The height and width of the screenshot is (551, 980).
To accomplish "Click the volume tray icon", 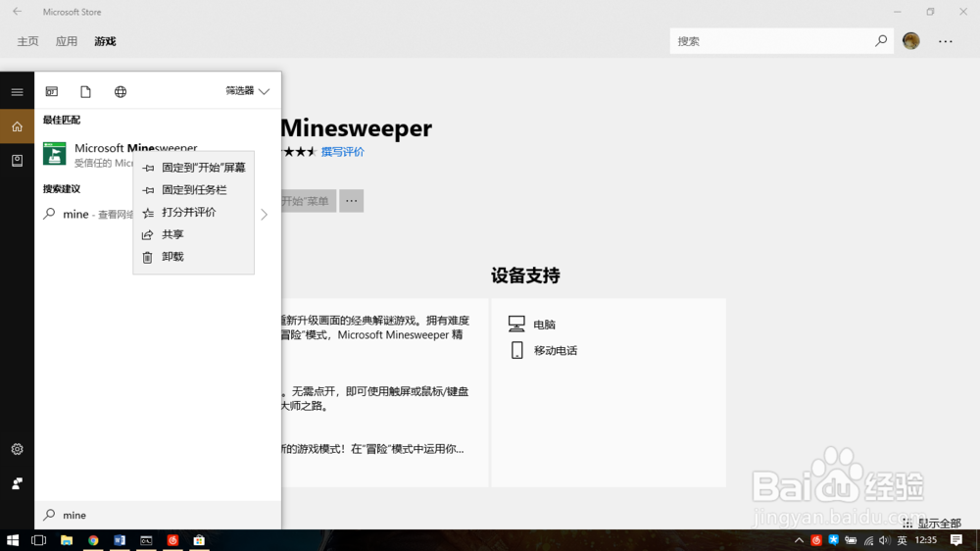I will click(x=884, y=540).
